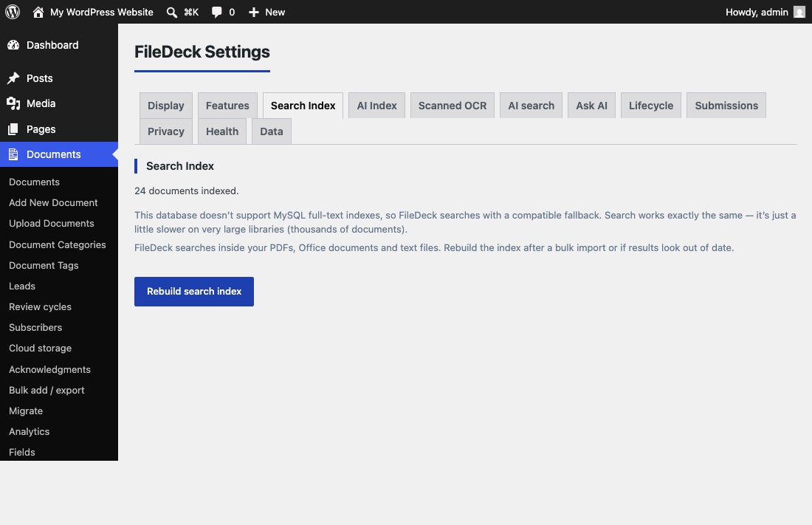Viewport: 812px width, 525px height.
Task: Open the Display settings tab
Action: [165, 105]
